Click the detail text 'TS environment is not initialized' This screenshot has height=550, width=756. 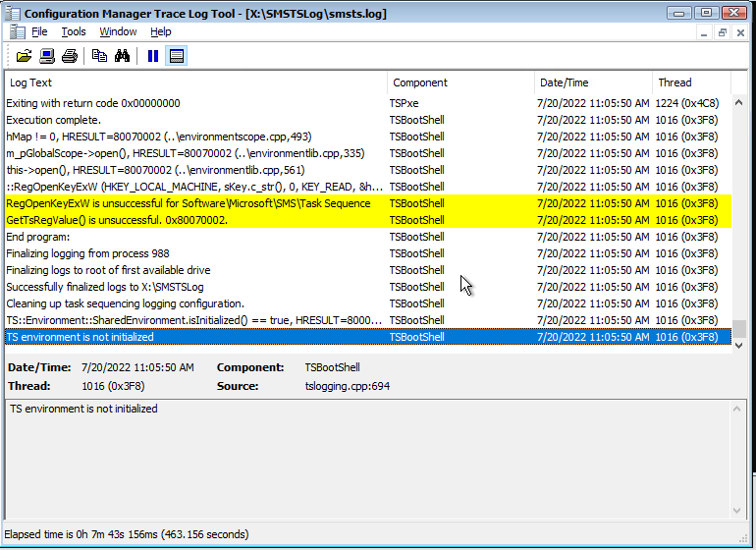pyautogui.click(x=83, y=409)
